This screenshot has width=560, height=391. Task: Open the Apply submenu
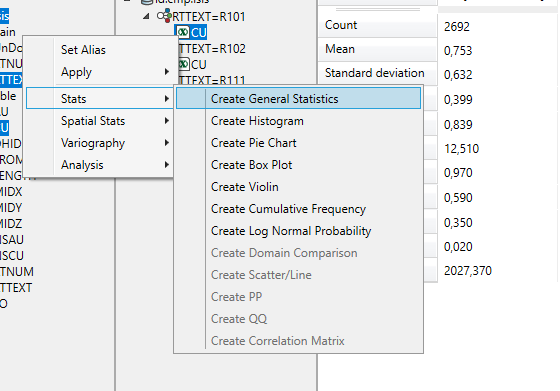tap(100, 72)
